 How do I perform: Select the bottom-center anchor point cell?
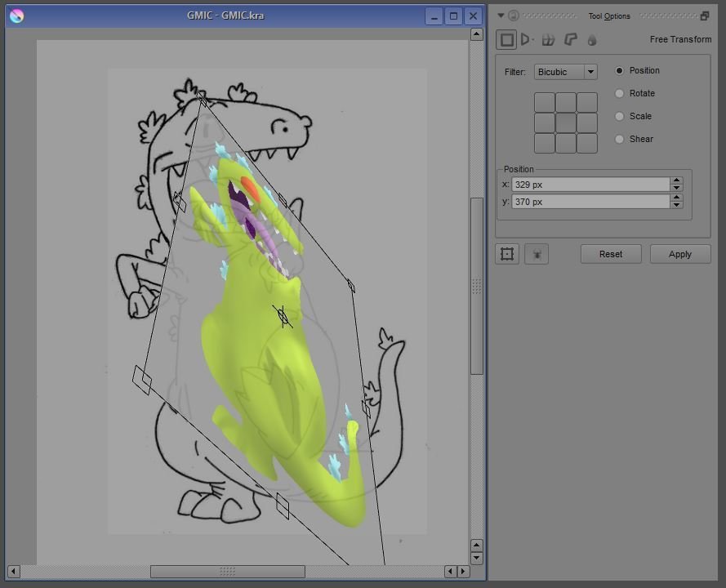pyautogui.click(x=566, y=144)
